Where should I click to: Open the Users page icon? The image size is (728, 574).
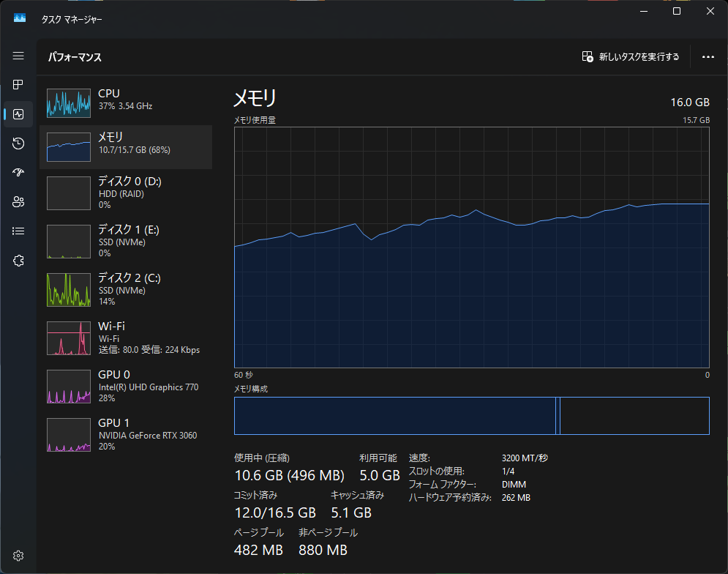(18, 202)
